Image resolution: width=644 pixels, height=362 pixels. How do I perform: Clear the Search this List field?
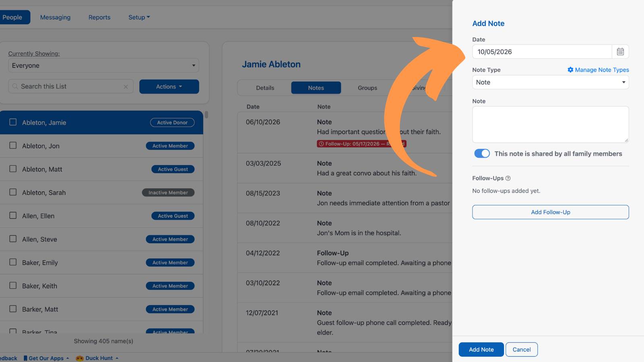(126, 86)
